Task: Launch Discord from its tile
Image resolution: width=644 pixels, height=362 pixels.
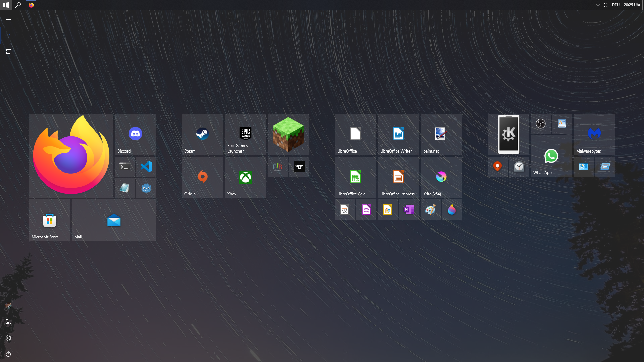Action: [136, 134]
